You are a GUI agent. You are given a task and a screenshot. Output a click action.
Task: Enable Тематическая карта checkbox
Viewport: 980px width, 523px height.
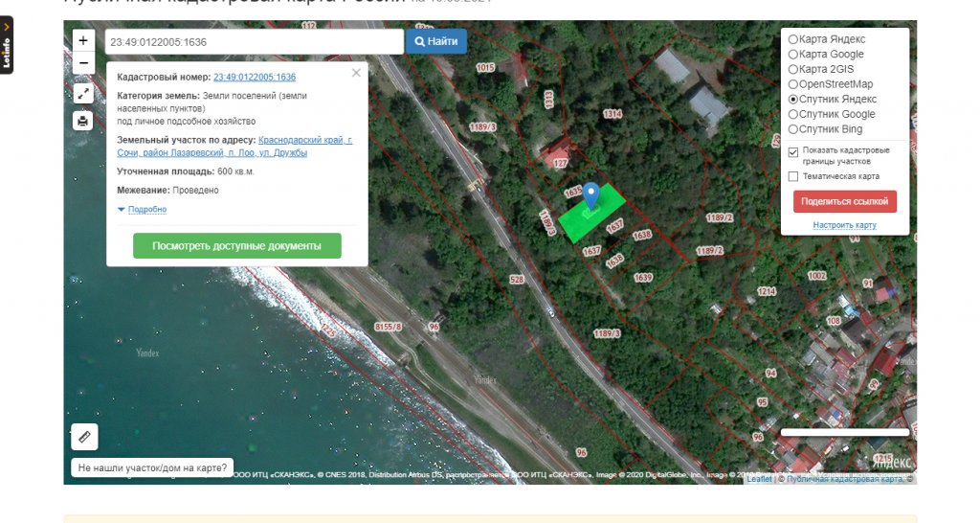tap(792, 176)
